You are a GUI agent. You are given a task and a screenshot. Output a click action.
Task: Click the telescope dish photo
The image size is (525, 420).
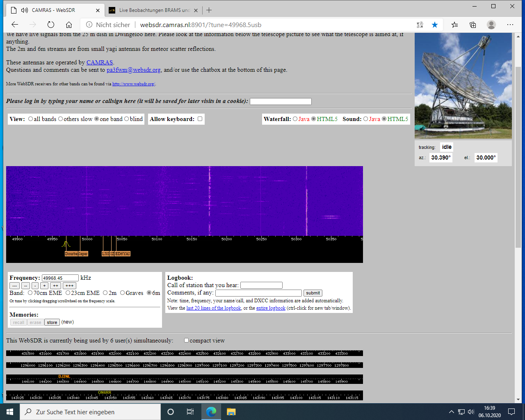click(463, 85)
